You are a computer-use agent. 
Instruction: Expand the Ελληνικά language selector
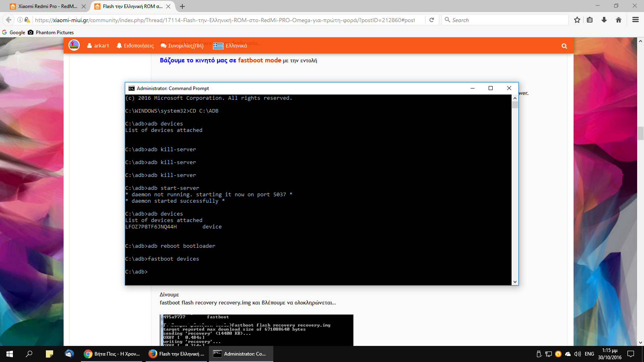coord(230,46)
